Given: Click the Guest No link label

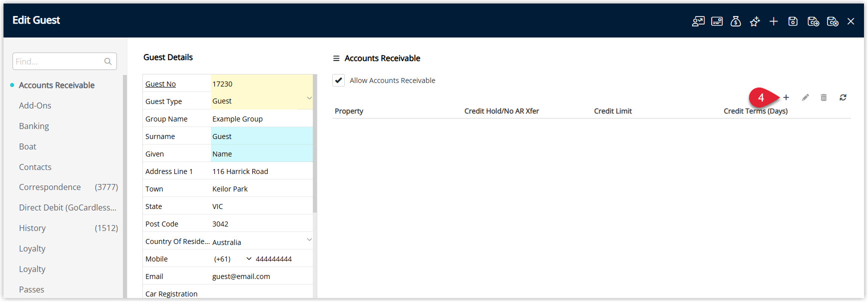Looking at the screenshot, I should [160, 84].
